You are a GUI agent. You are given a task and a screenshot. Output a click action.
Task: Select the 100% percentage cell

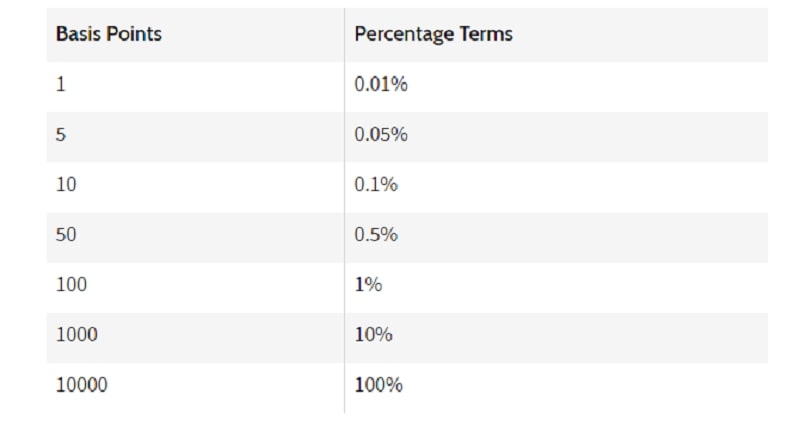(x=378, y=385)
